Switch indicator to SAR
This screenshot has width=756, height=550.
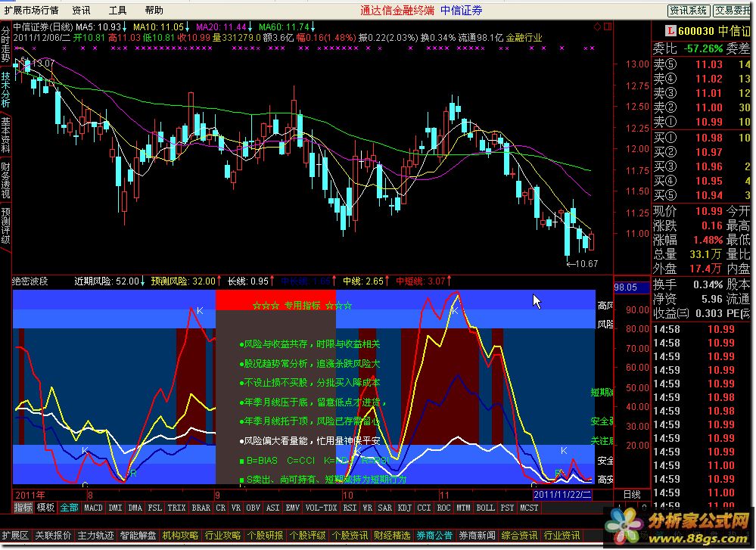point(384,508)
